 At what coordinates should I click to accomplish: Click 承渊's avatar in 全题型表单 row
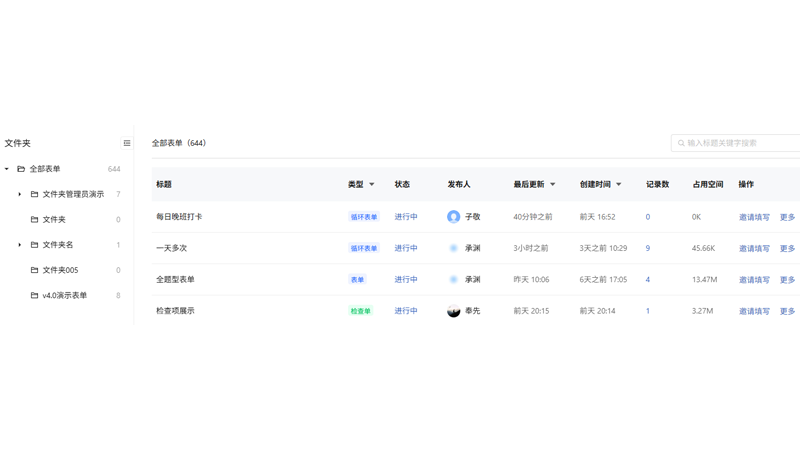click(x=454, y=280)
